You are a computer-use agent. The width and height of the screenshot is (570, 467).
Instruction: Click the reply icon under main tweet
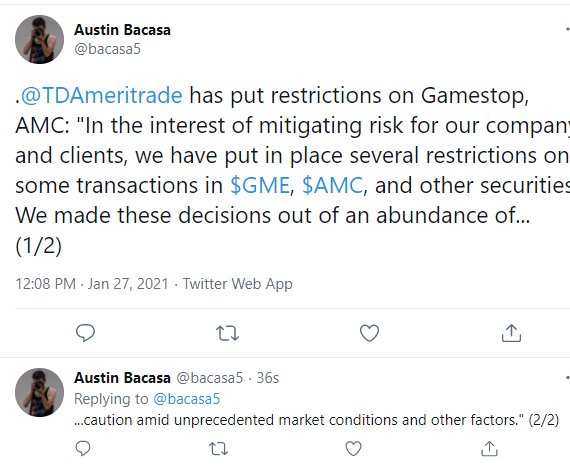pos(85,333)
